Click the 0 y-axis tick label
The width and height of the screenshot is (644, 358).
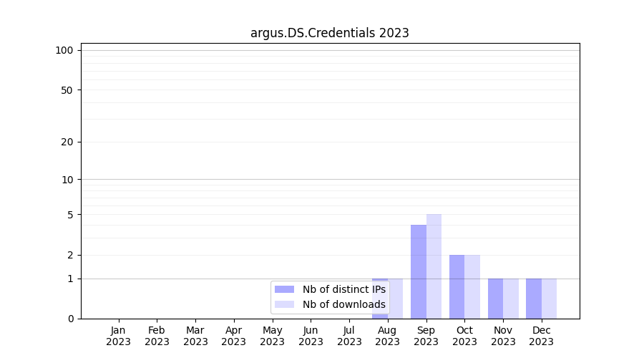point(70,319)
